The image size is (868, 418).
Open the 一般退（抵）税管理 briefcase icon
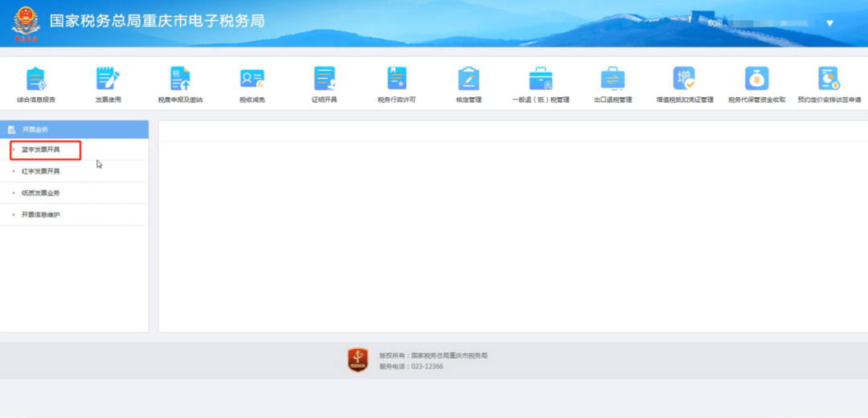pyautogui.click(x=541, y=79)
